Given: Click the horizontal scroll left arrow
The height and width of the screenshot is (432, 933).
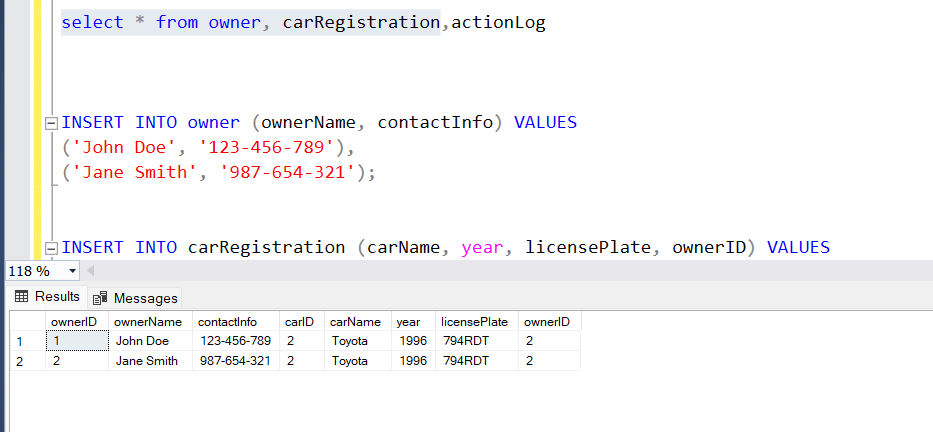Looking at the screenshot, I should 90,271.
